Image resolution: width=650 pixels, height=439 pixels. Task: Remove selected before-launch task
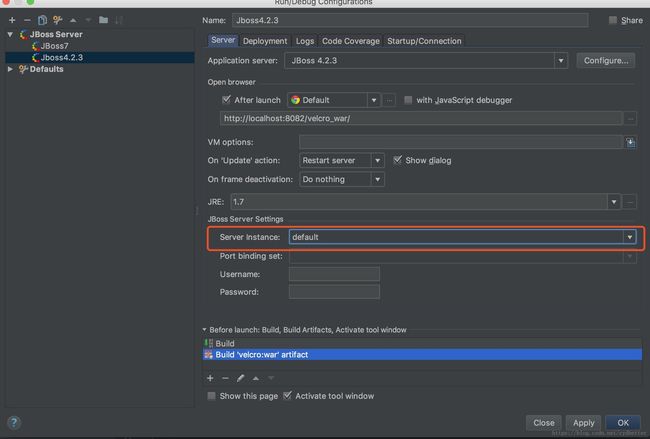point(225,378)
